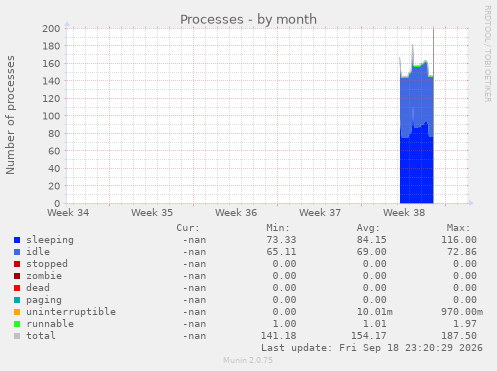The height and width of the screenshot is (371, 497).
Task: Click runnable avg value 1.01
Action: (x=375, y=324)
